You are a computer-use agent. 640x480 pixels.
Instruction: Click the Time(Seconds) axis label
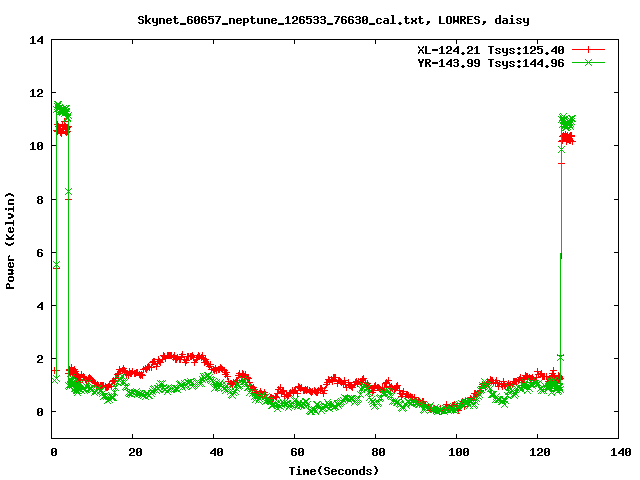tap(334, 471)
